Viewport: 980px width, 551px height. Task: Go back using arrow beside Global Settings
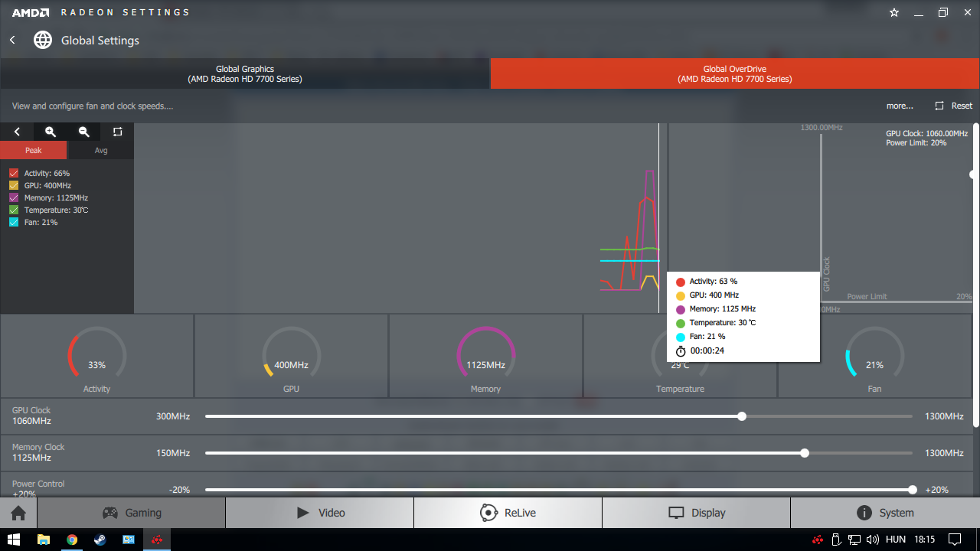click(x=12, y=40)
